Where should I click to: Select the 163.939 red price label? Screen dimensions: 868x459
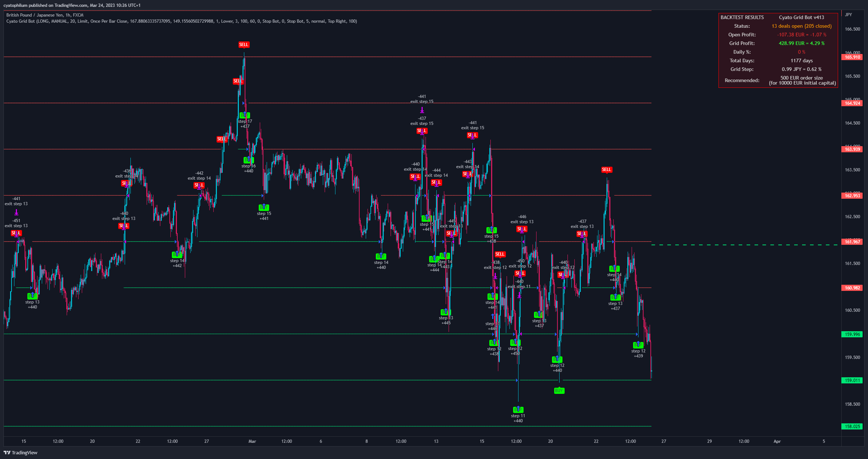[852, 149]
